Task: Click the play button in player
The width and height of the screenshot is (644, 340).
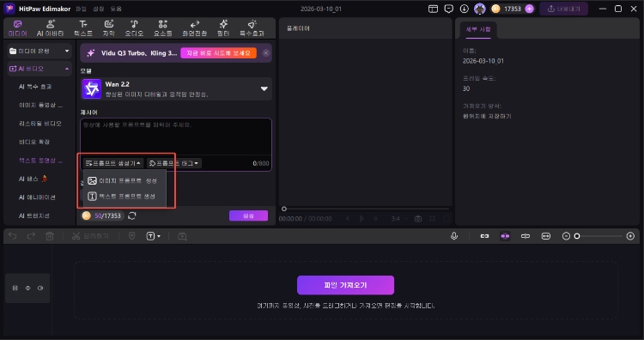Action: (361, 219)
